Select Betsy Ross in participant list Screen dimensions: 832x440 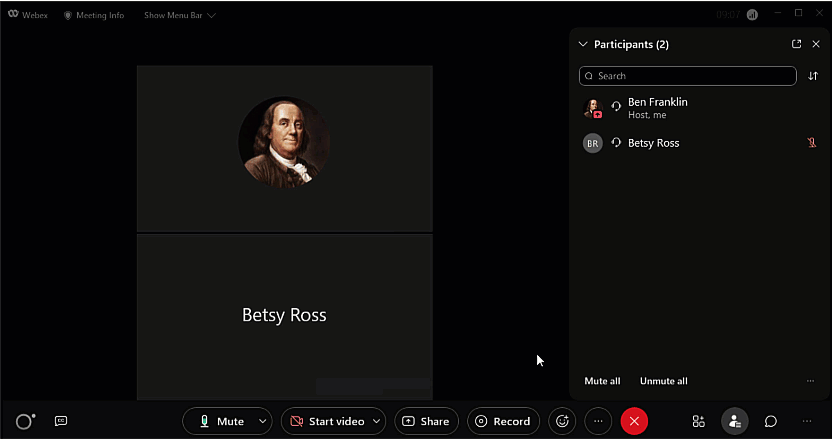pyautogui.click(x=699, y=143)
